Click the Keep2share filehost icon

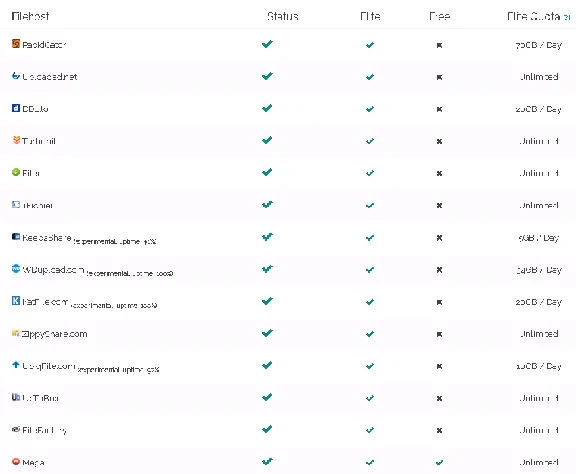click(16, 236)
